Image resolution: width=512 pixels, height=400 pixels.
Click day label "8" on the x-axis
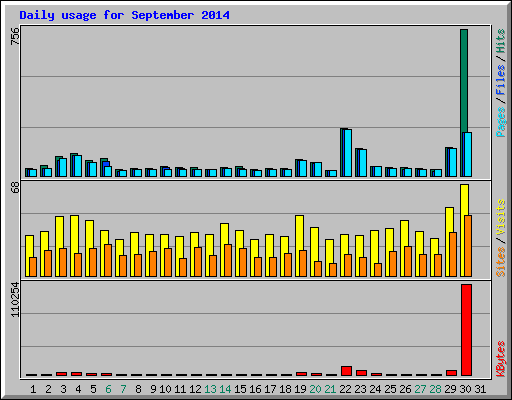(138, 389)
